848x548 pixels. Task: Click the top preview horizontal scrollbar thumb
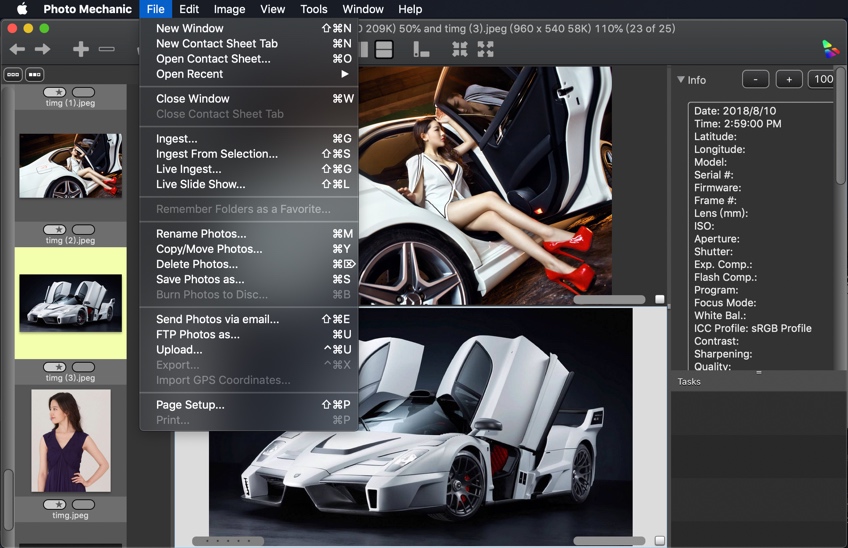click(610, 299)
